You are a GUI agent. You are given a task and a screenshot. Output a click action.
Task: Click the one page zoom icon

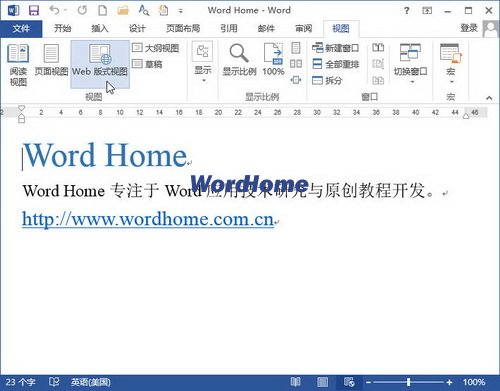click(x=296, y=48)
